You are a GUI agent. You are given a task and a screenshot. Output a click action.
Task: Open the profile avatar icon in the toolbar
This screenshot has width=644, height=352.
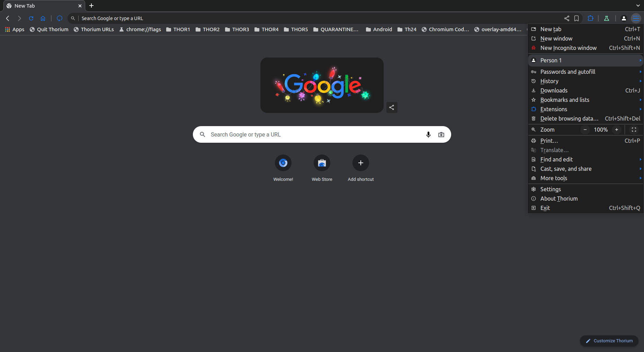click(624, 18)
